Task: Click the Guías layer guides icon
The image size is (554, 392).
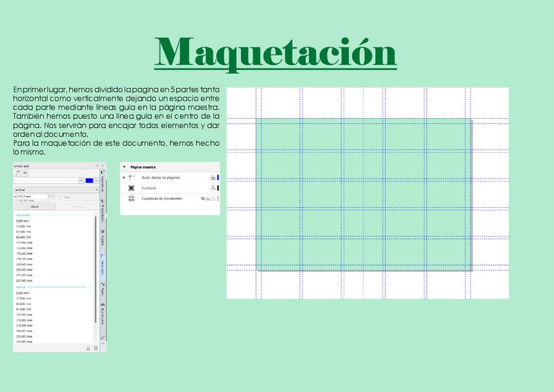Action: pyautogui.click(x=131, y=178)
